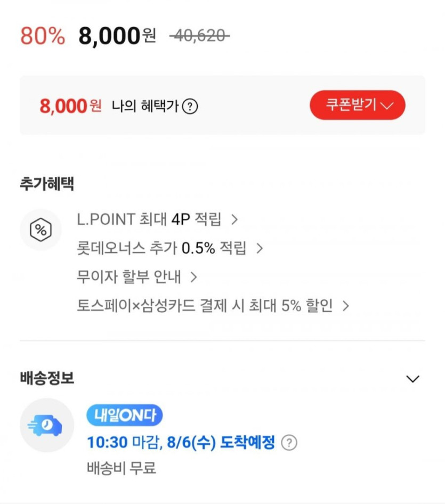Tap the 내일ON다 delivery badge
The width and height of the screenshot is (445, 504).
(124, 415)
